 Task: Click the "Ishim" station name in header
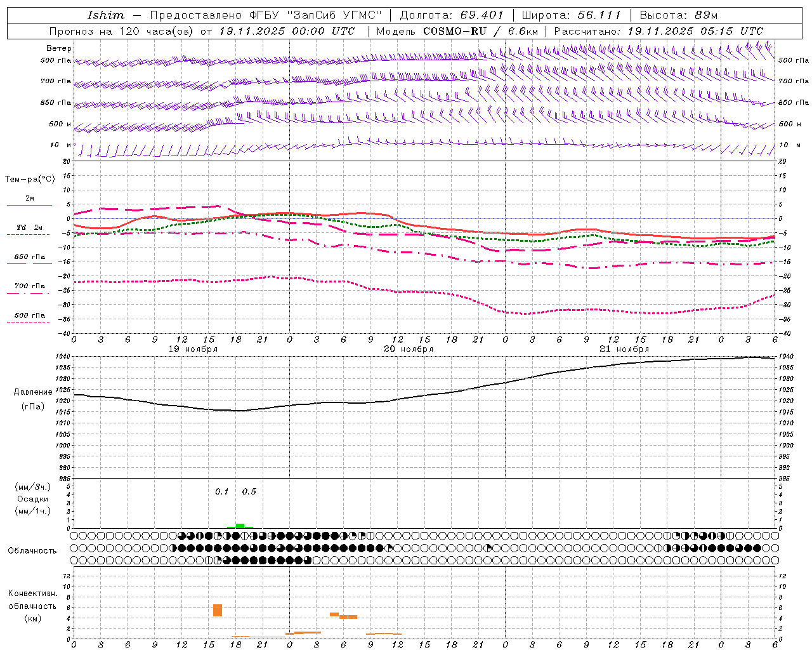tap(106, 15)
